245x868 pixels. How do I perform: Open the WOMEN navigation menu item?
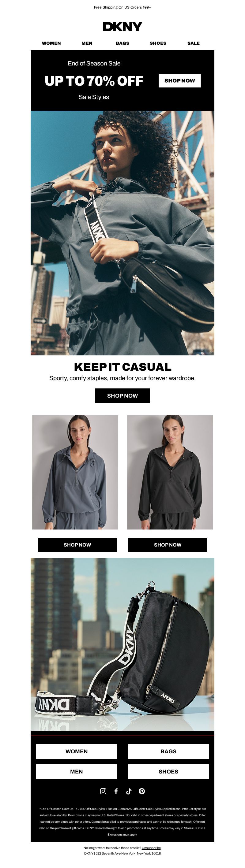pos(51,43)
